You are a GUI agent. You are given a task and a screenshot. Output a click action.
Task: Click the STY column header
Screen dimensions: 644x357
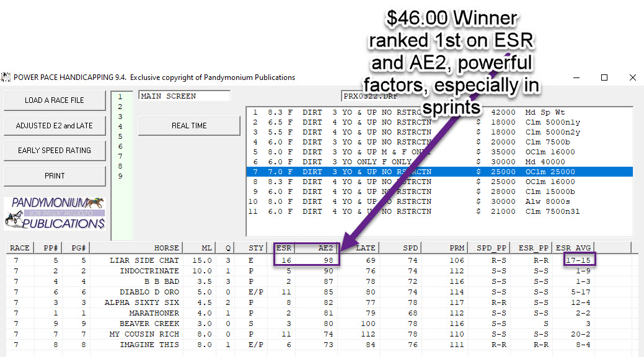[x=252, y=248]
